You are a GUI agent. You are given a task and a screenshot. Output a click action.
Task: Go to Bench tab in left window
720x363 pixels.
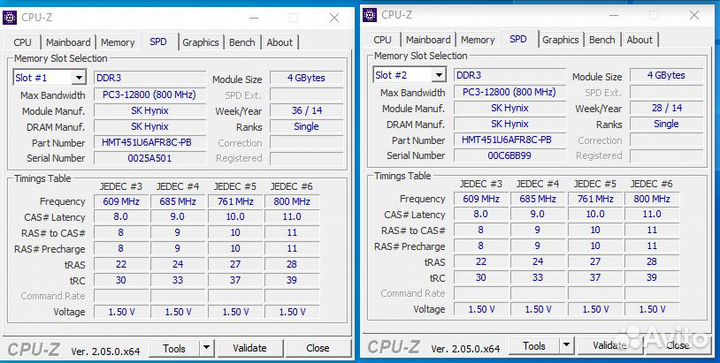pos(242,42)
